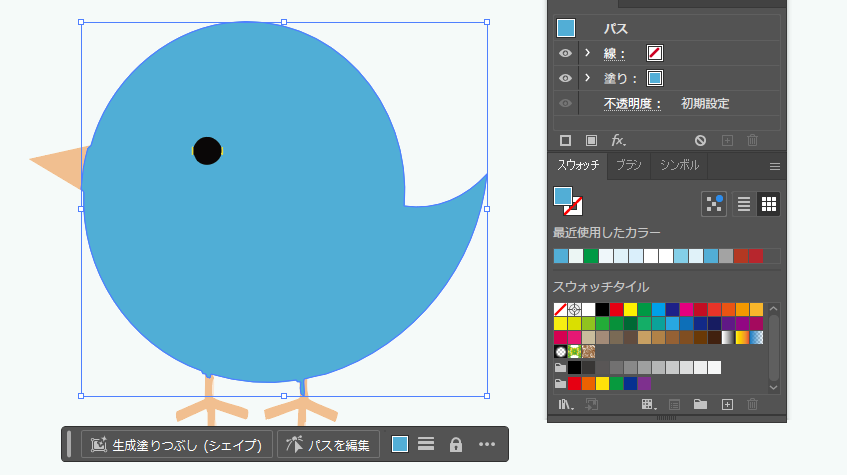The width and height of the screenshot is (847, 475).
Task: Open stroke color dropdown in Appearance panel
Action: pos(655,53)
